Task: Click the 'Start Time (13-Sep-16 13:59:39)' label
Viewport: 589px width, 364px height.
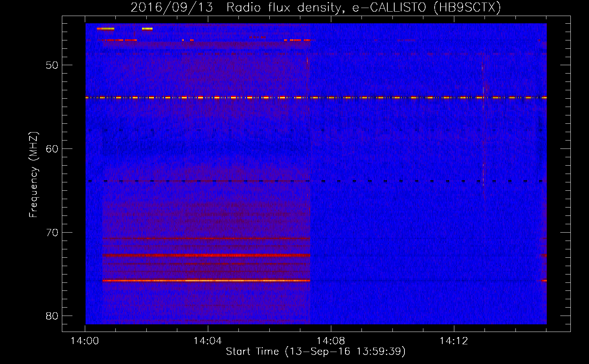Action: click(316, 352)
